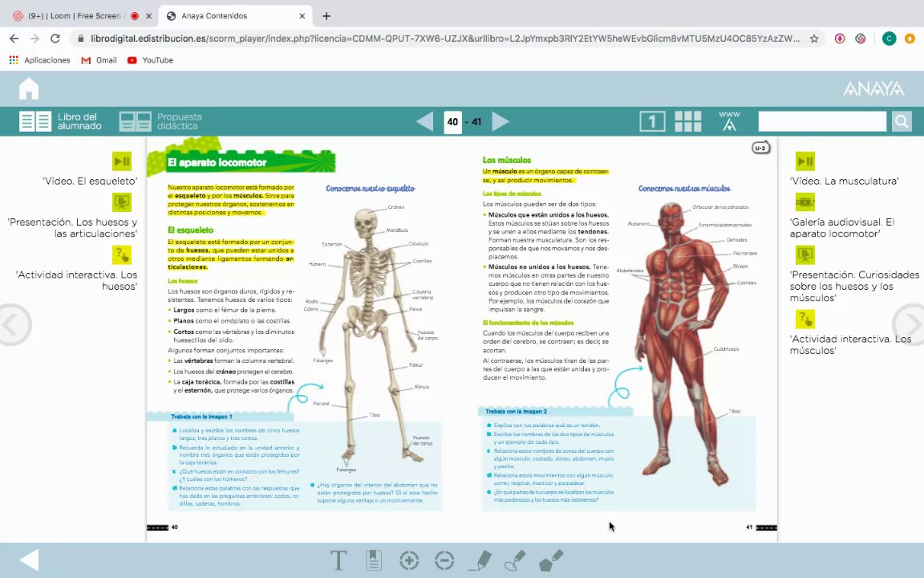Open a new browser tab

pyautogui.click(x=326, y=16)
